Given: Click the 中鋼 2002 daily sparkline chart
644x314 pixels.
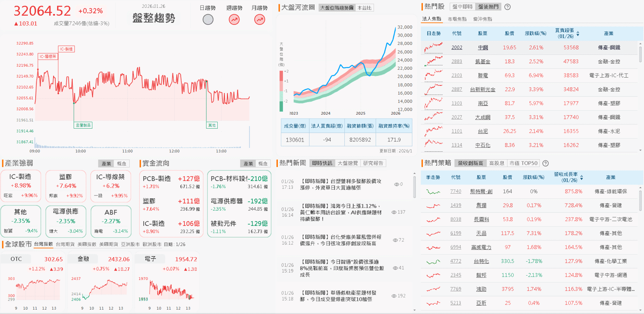Looking at the screenshot, I should click(433, 48).
